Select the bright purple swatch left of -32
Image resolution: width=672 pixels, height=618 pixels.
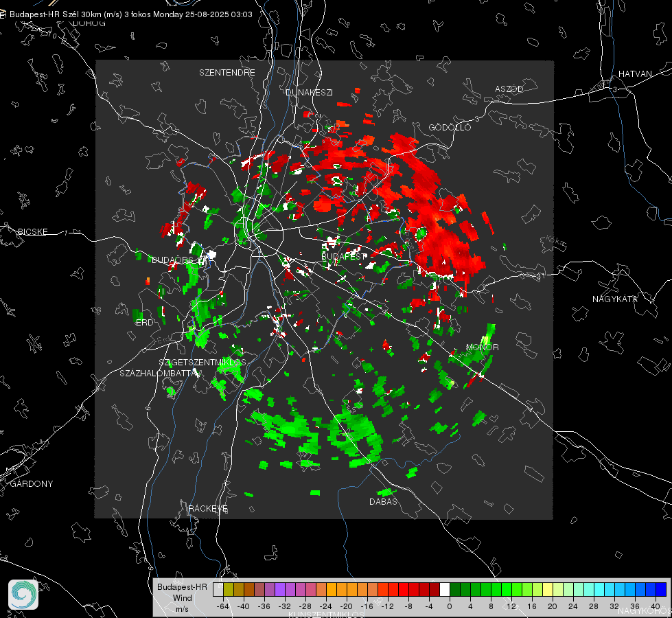point(280,589)
